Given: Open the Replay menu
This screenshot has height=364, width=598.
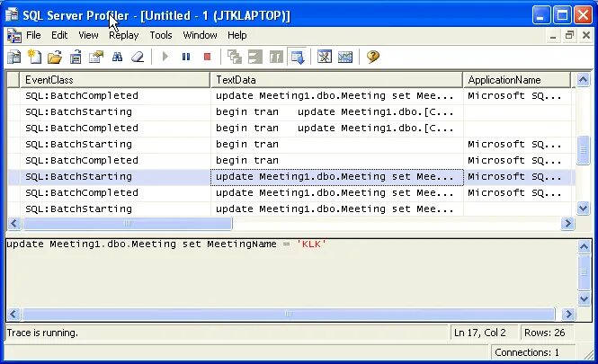Looking at the screenshot, I should pos(123,35).
